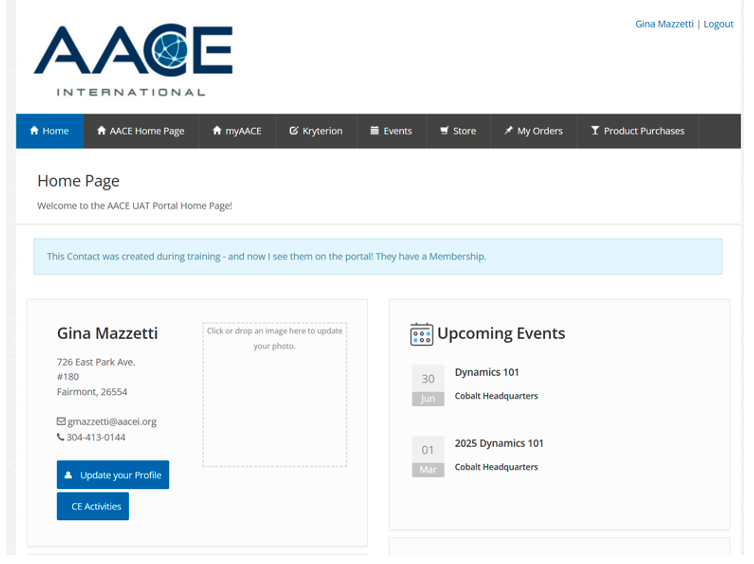Click the calendar icon beside Events menu
Viewport: 754px width, 564px height.
[x=375, y=130]
